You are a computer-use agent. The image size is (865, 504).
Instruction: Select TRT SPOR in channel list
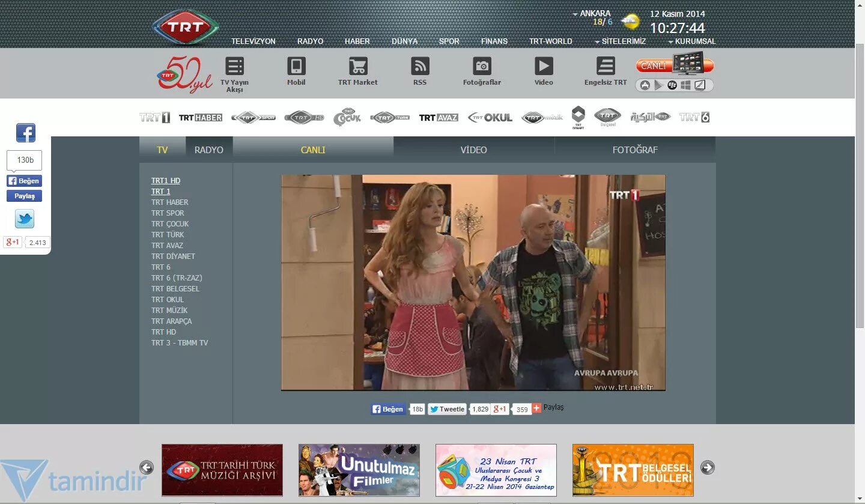[x=168, y=213]
